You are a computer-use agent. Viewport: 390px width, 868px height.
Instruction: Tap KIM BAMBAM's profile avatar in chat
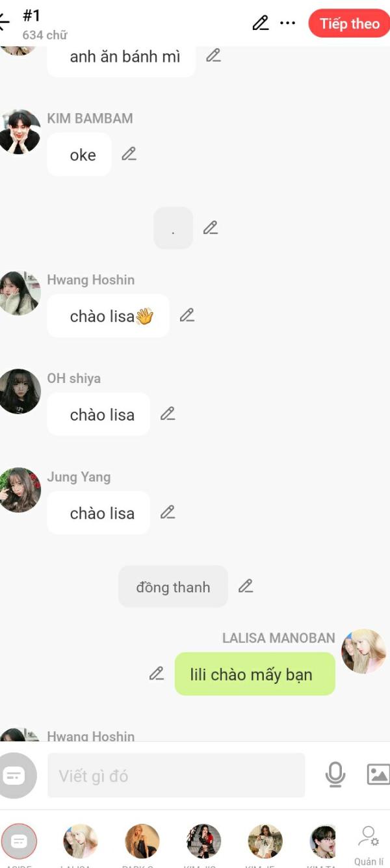(19, 132)
